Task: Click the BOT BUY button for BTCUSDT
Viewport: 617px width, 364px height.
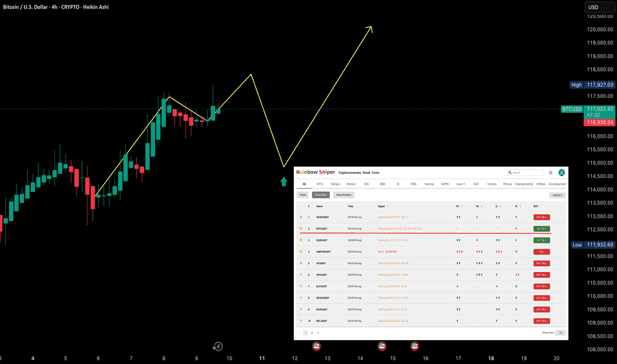Action: point(542,228)
